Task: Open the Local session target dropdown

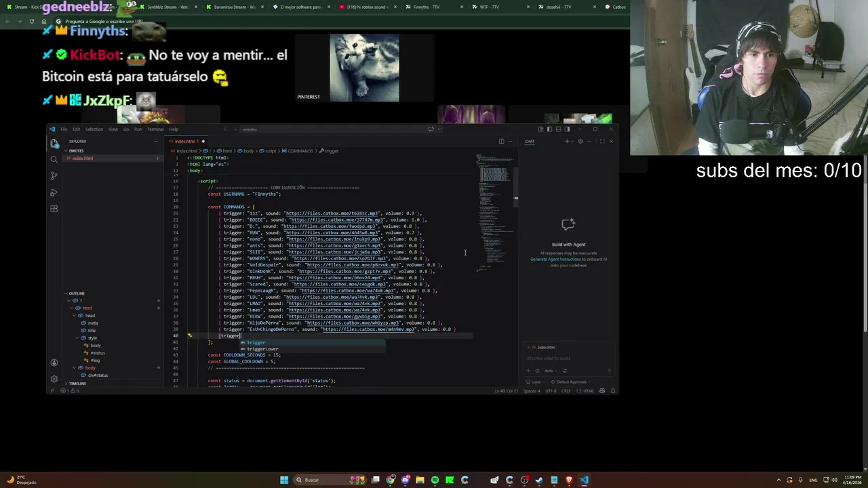Action: (x=535, y=382)
